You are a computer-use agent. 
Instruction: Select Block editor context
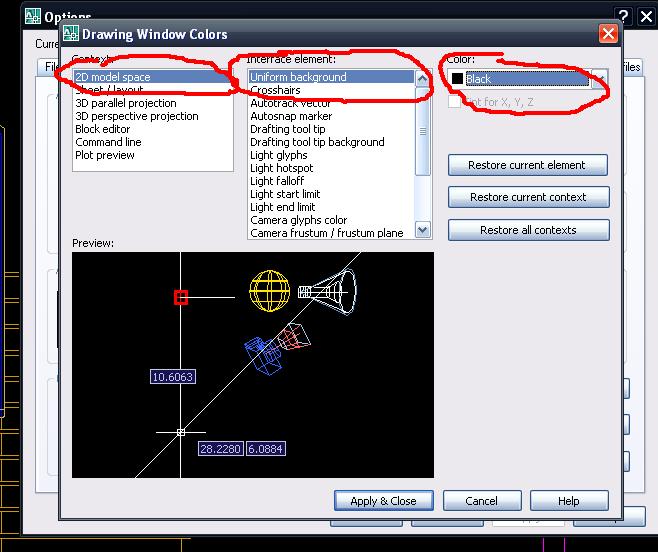pyautogui.click(x=153, y=129)
